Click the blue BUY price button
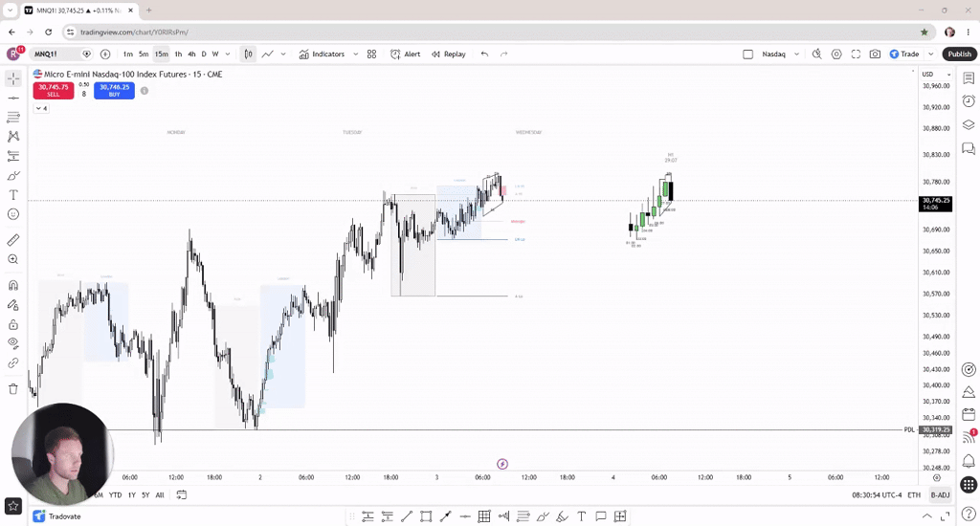The height and width of the screenshot is (526, 980). point(115,91)
